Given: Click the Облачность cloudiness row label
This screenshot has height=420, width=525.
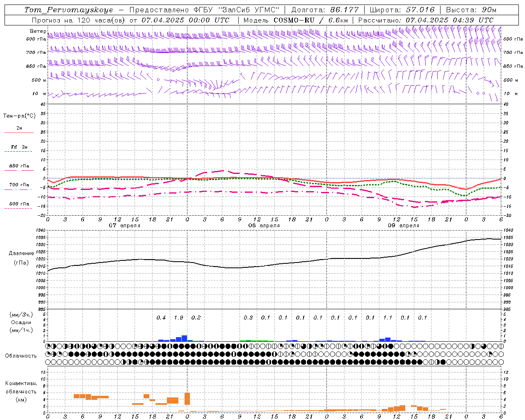Looking at the screenshot, I should pos(21,356).
